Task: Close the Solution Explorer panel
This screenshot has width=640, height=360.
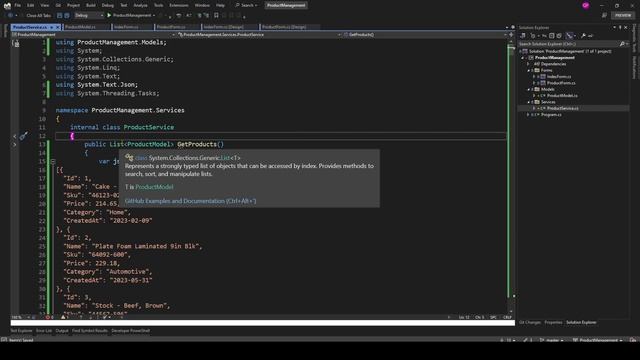Action: coord(626,27)
